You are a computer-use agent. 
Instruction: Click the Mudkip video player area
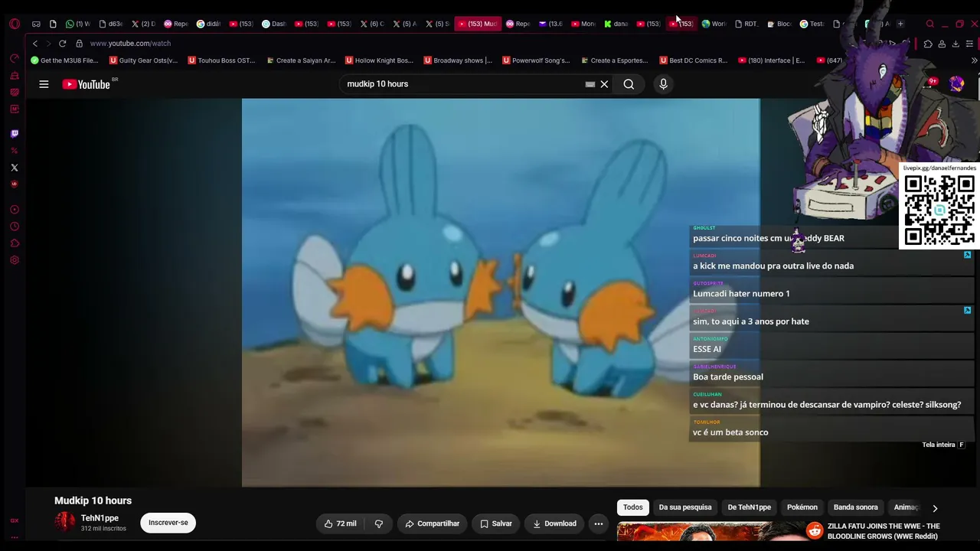tap(501, 292)
